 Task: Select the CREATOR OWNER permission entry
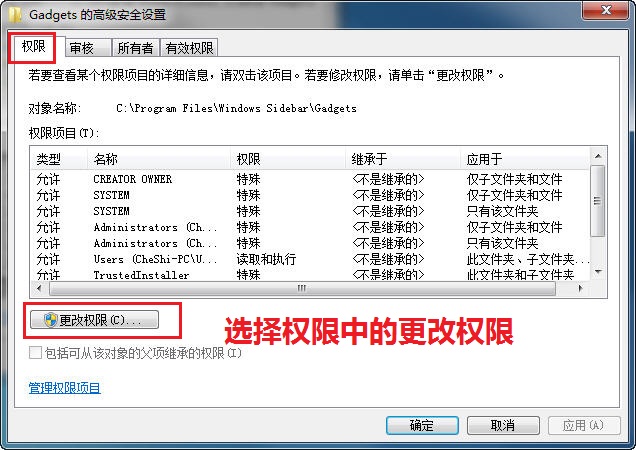(x=310, y=179)
